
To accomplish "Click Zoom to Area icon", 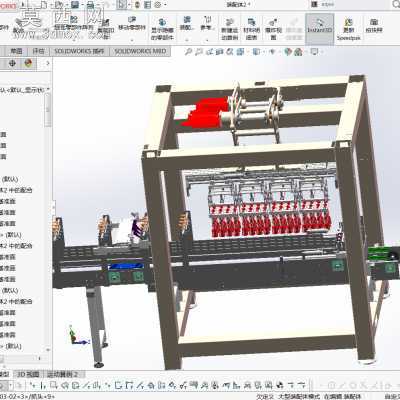I will click(x=199, y=52).
